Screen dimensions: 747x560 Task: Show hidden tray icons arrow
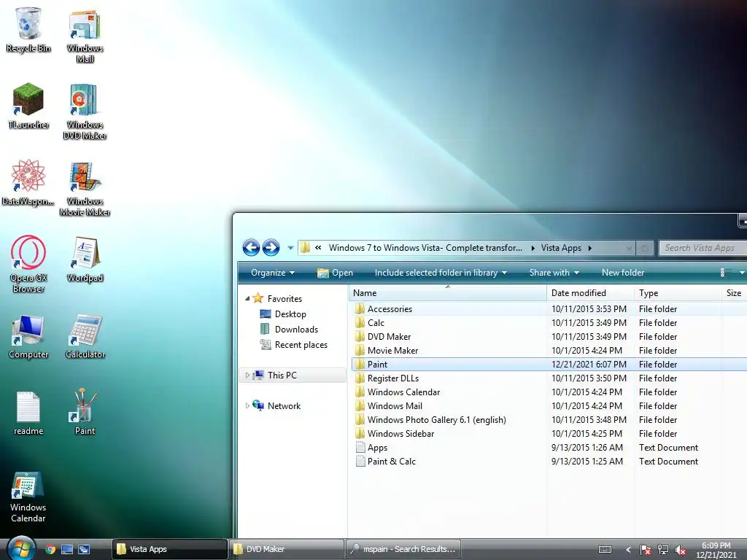click(628, 550)
